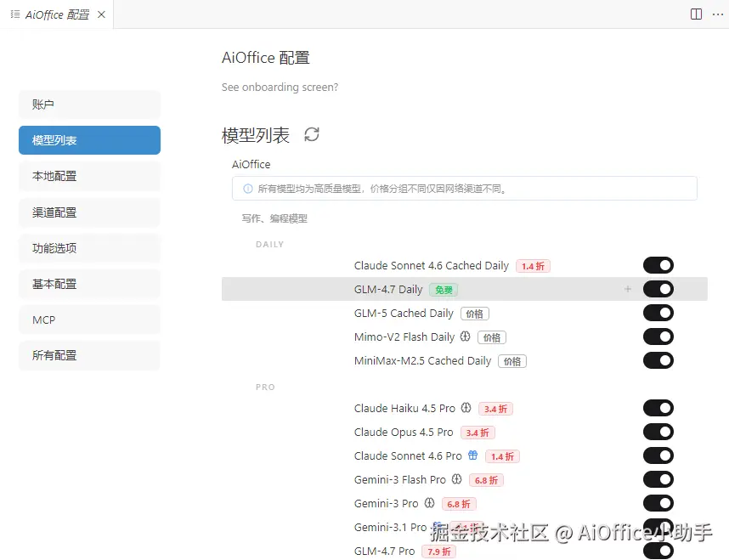Refresh the model list icon
The image size is (729, 560).
point(312,134)
